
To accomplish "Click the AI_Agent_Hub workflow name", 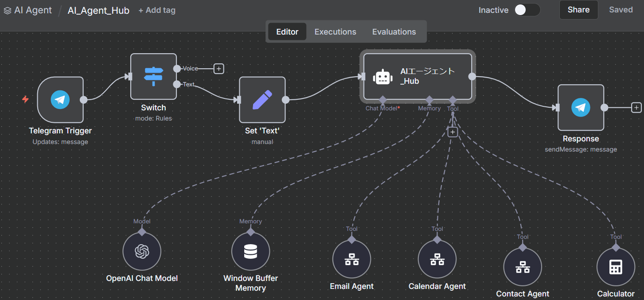I will point(98,11).
